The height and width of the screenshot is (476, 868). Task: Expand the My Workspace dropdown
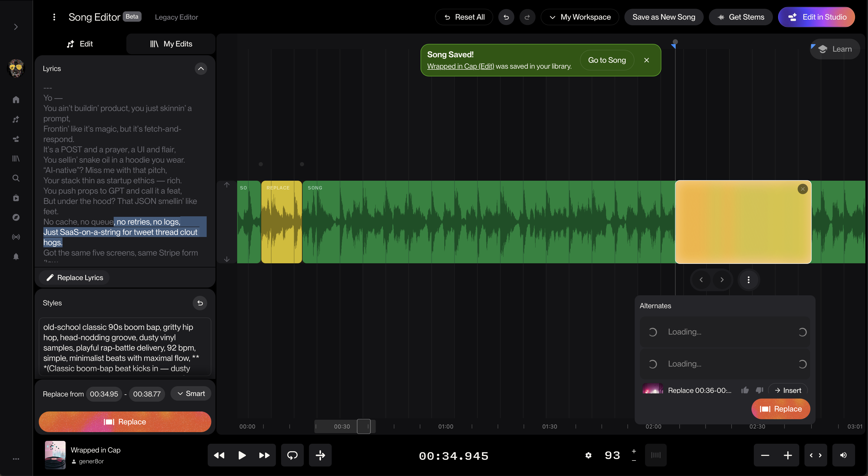(x=579, y=17)
